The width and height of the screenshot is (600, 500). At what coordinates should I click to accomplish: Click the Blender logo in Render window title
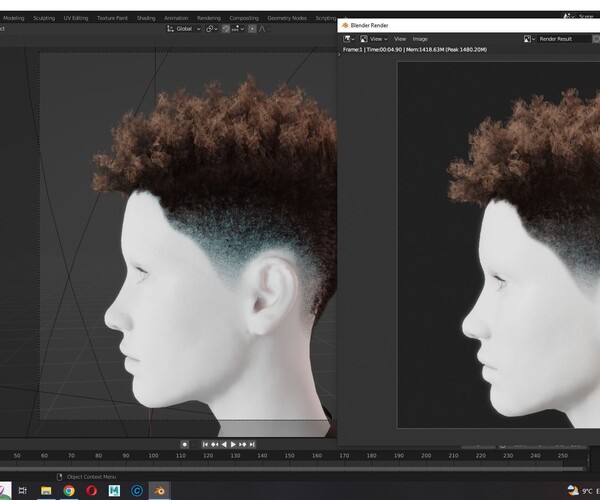[x=345, y=25]
